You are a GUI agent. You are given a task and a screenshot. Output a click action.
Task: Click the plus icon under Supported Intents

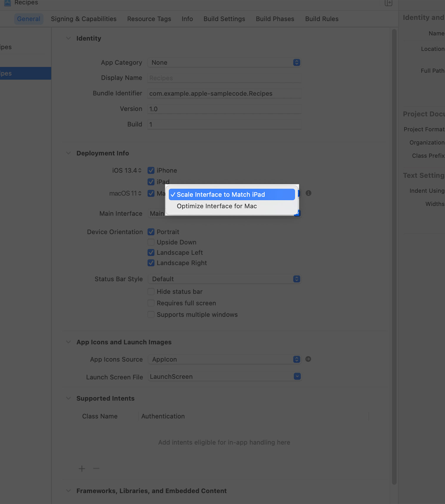click(x=82, y=468)
